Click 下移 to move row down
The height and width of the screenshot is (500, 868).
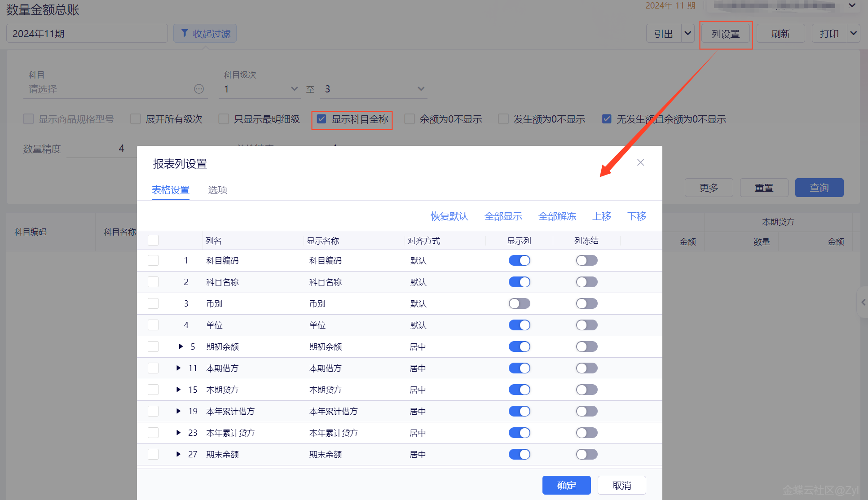click(637, 216)
